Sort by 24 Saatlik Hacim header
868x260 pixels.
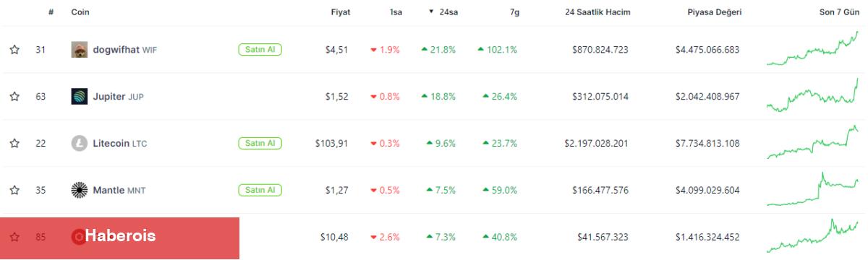click(597, 12)
